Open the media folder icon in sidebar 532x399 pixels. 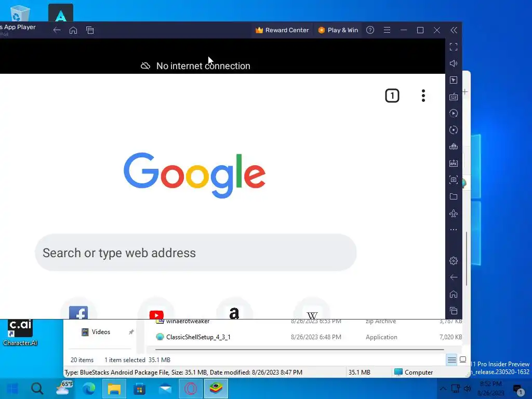[454, 196]
